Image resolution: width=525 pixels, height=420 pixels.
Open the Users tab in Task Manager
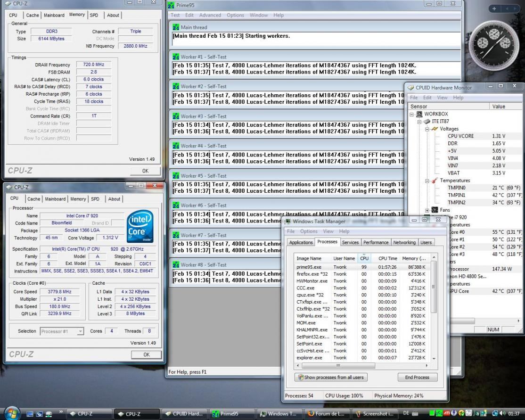426,242
